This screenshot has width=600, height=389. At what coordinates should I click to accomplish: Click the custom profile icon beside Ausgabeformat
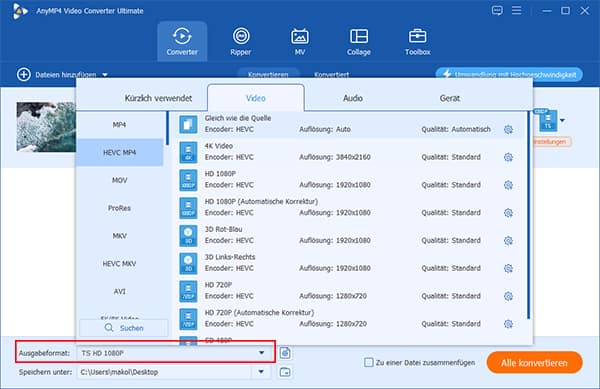click(285, 353)
